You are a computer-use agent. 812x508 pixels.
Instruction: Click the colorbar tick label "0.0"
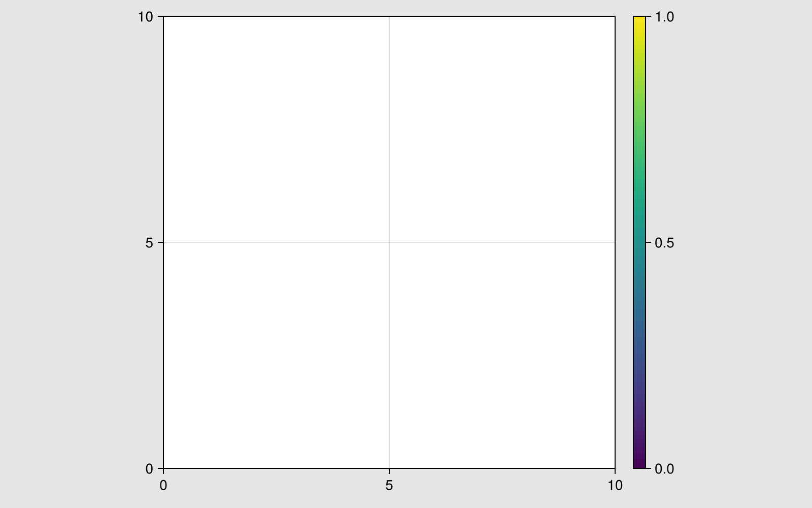664,469
